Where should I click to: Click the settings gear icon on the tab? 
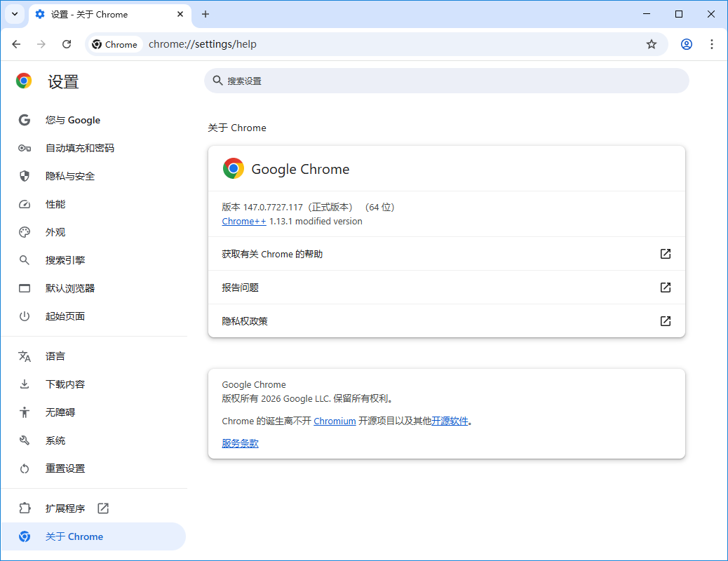[40, 14]
